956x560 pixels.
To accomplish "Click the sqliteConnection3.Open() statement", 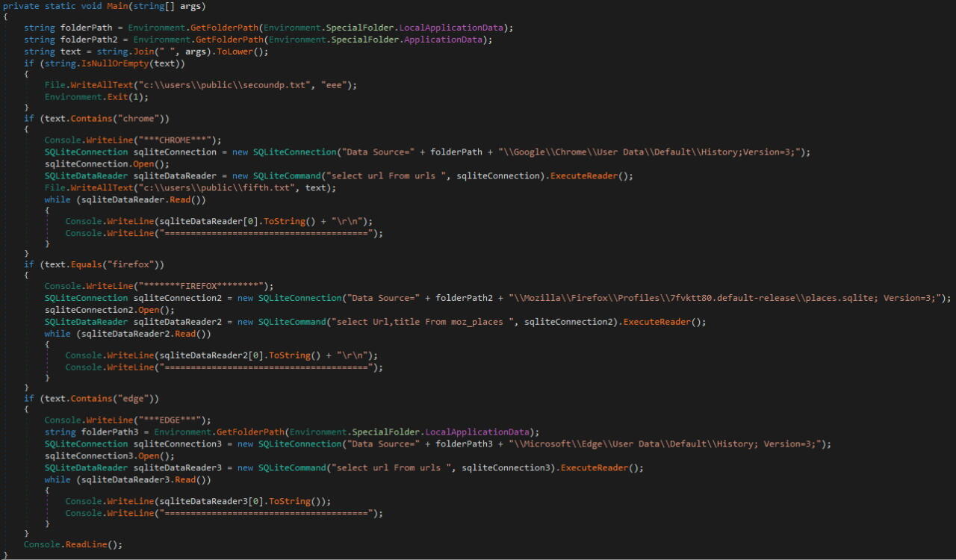I will coord(109,455).
